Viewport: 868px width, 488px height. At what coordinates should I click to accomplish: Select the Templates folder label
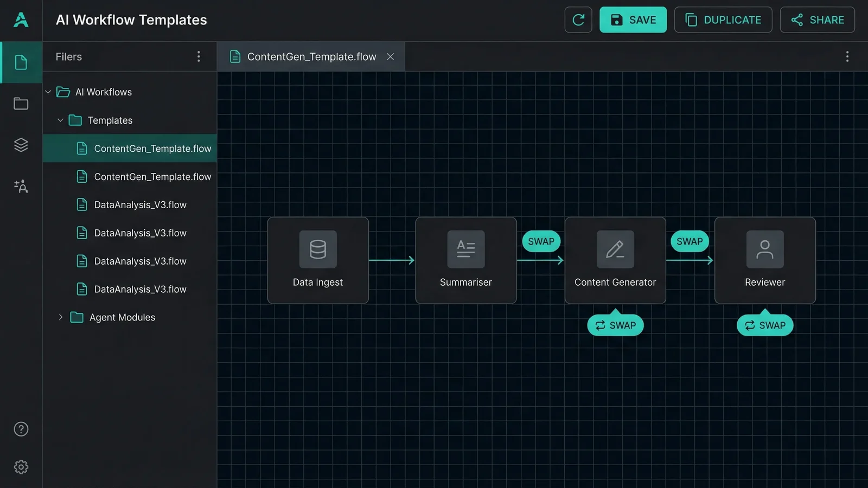[110, 120]
